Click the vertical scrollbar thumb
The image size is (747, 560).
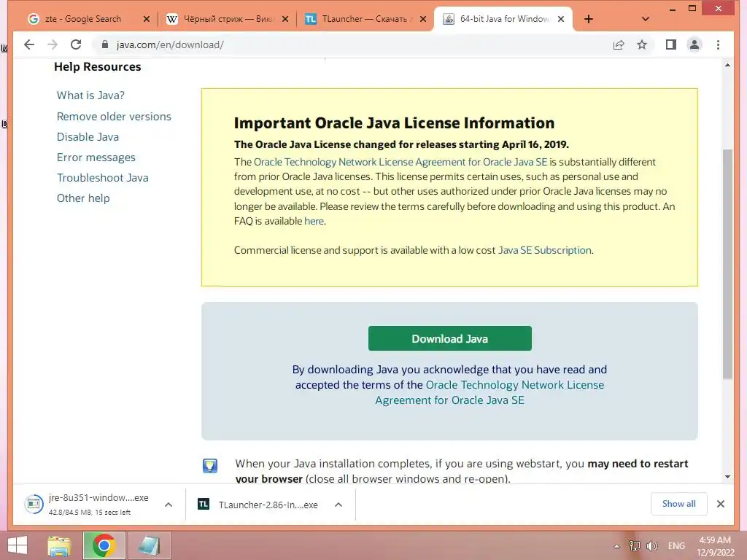[x=727, y=264]
